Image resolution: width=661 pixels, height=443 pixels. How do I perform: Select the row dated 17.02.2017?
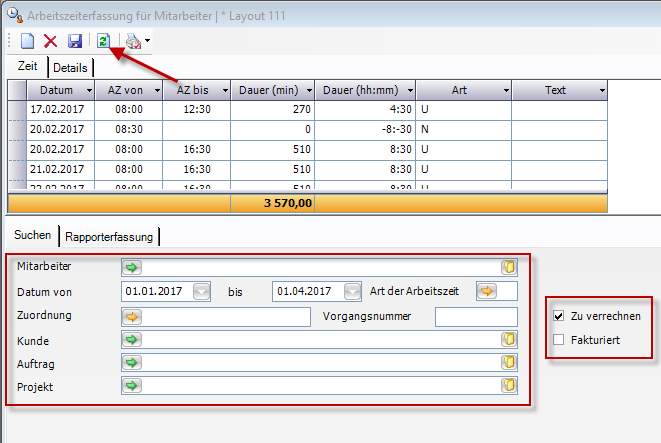[60, 110]
